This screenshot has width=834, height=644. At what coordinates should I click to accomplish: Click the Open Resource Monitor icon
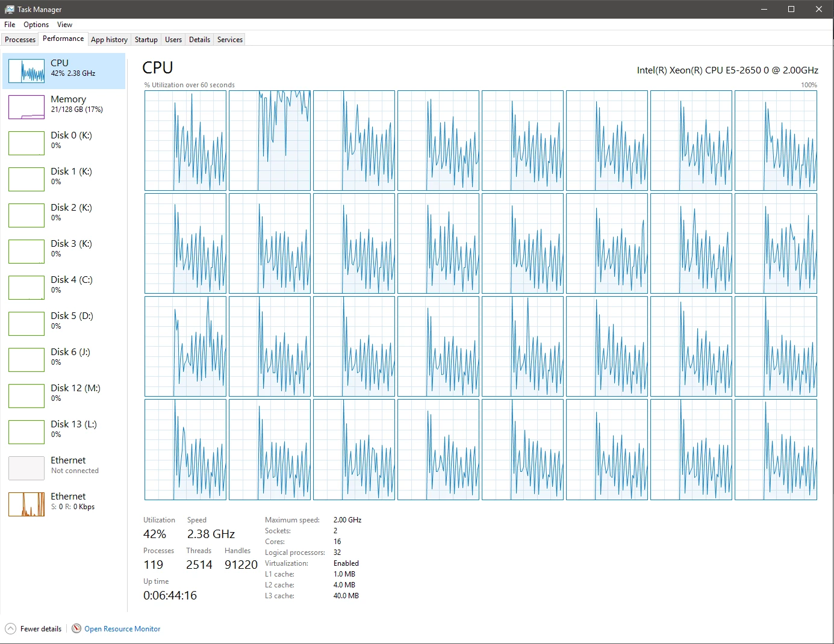[x=76, y=628]
